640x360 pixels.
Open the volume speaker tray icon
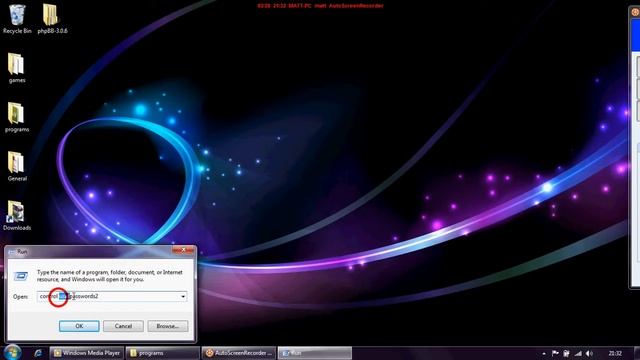pyautogui.click(x=589, y=353)
